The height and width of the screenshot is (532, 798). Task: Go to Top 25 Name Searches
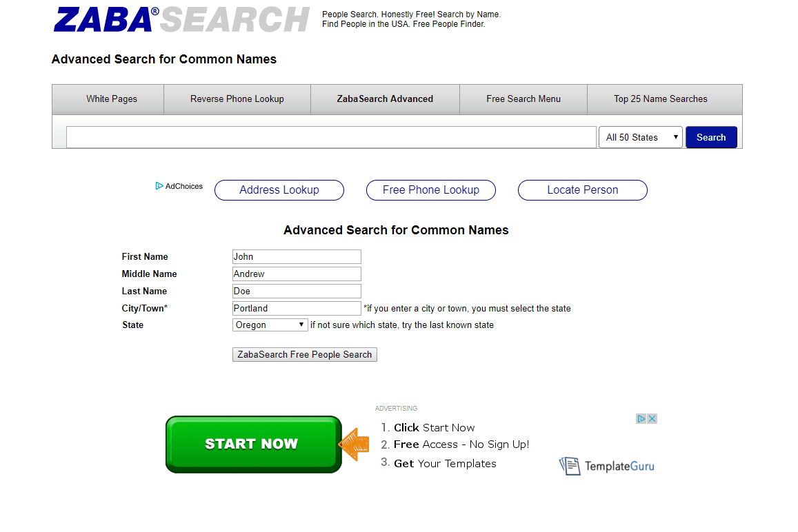(x=661, y=99)
